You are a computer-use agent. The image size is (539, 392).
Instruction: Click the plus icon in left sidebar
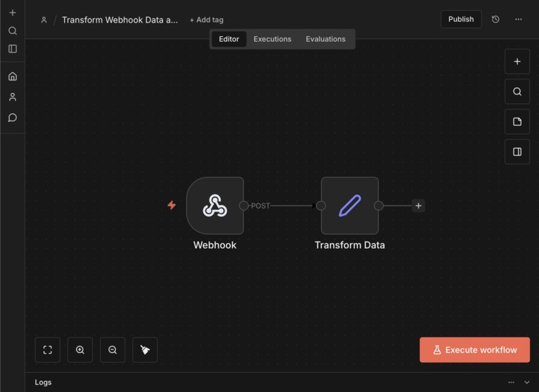click(13, 13)
